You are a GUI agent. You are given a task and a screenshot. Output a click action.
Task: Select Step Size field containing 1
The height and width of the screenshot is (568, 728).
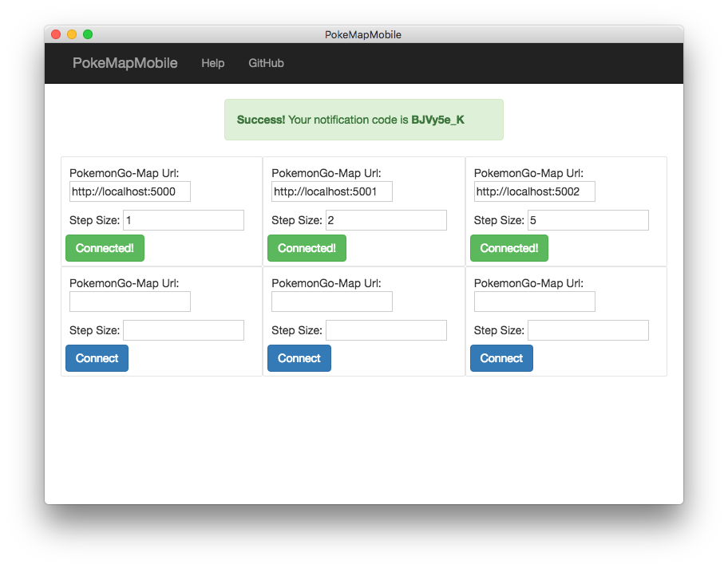[184, 220]
